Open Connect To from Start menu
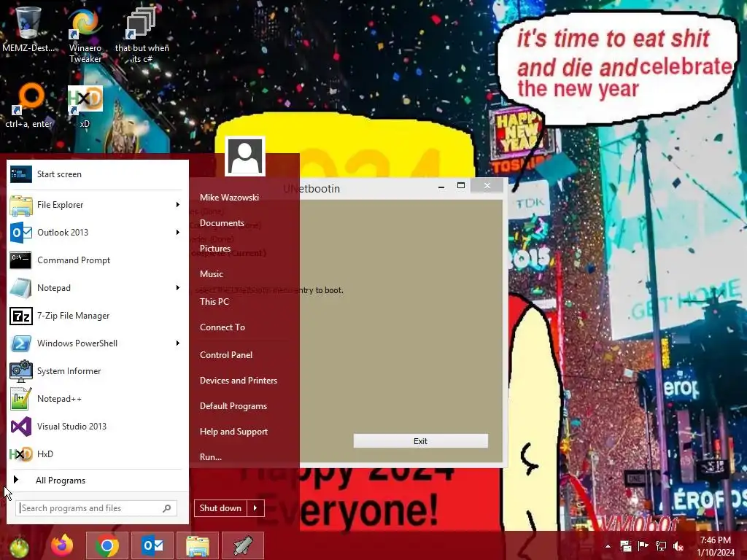Viewport: 747px width, 560px height. 222,327
